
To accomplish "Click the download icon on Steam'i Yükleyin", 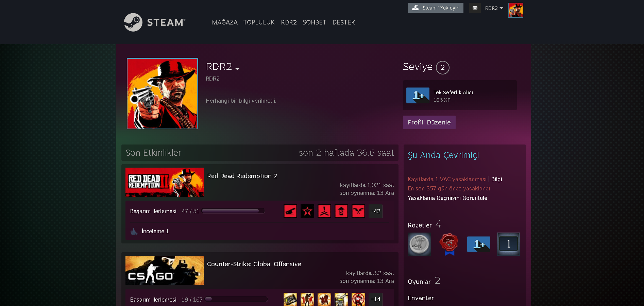I will point(416,7).
